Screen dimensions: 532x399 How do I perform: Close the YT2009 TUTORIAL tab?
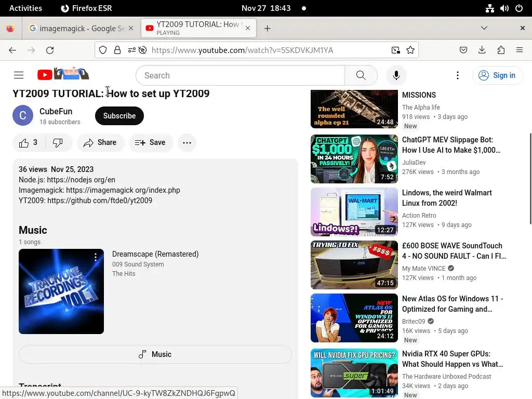[248, 28]
